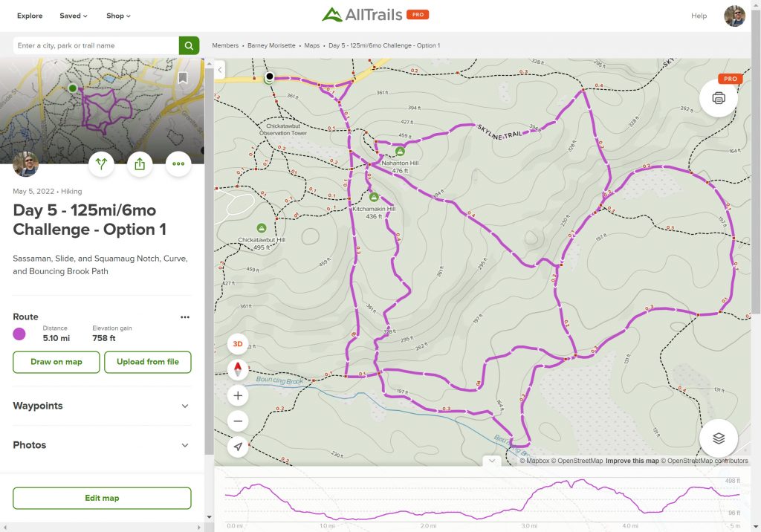
Task: Click the Edit map button
Action: (x=102, y=498)
